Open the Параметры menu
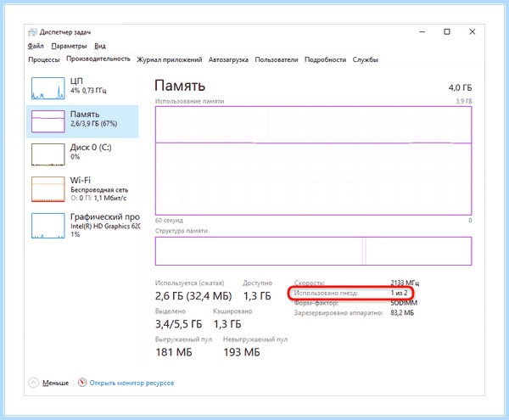 click(x=69, y=46)
